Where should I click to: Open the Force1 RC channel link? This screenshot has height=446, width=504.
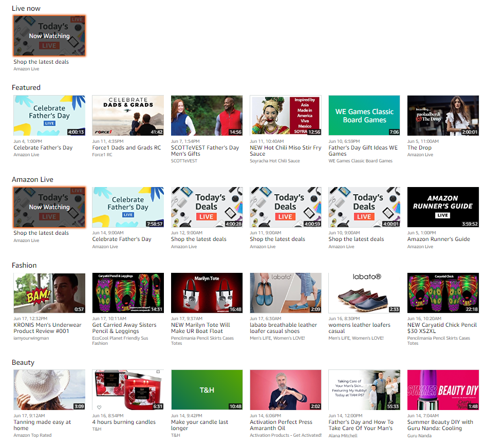coord(102,155)
